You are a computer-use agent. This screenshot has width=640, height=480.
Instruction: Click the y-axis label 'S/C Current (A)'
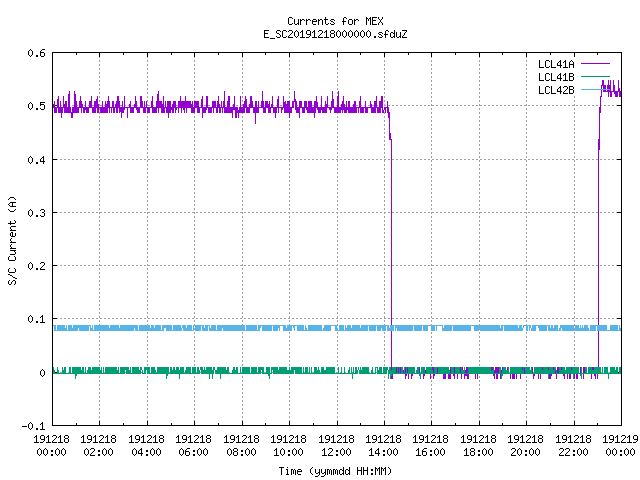point(13,240)
